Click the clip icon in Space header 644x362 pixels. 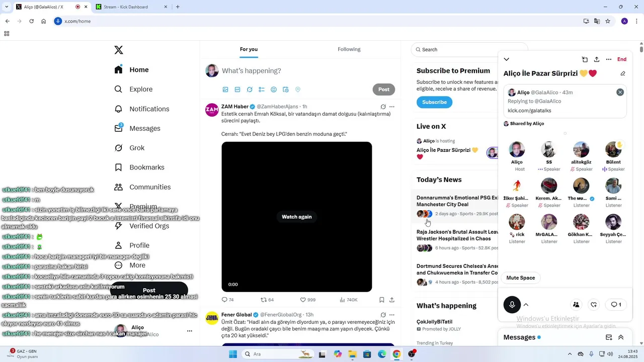pos(585,59)
